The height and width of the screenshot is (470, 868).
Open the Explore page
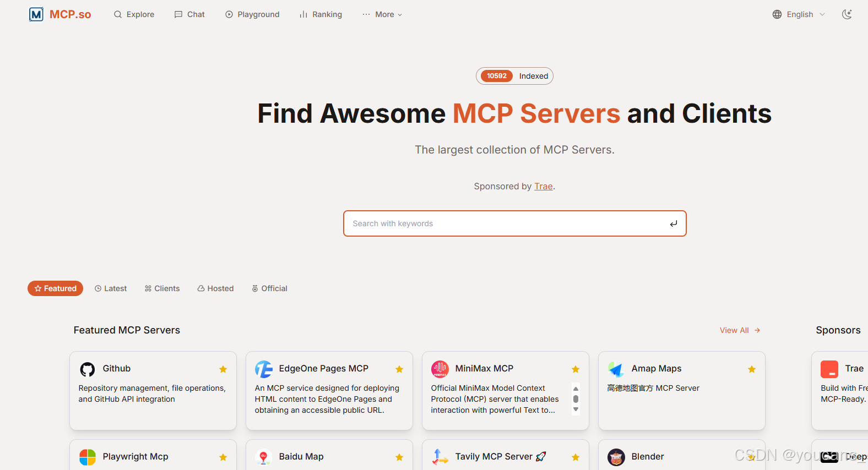(134, 14)
